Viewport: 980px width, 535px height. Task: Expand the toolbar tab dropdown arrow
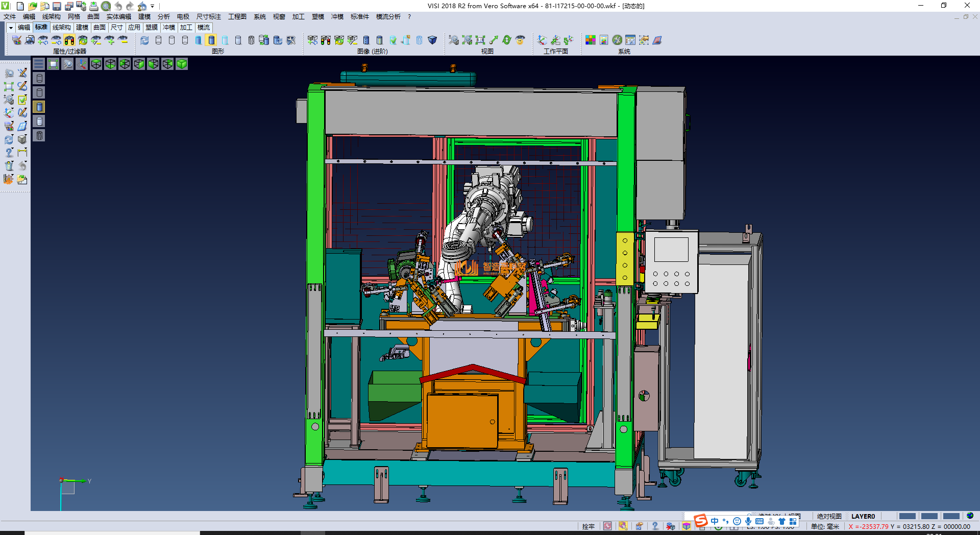(11, 28)
